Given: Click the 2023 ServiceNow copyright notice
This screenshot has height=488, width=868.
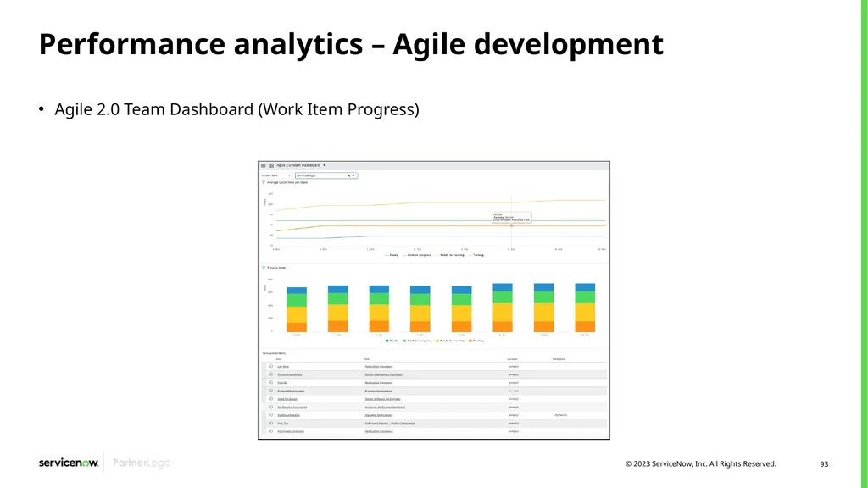Looking at the screenshot, I should coord(701,463).
